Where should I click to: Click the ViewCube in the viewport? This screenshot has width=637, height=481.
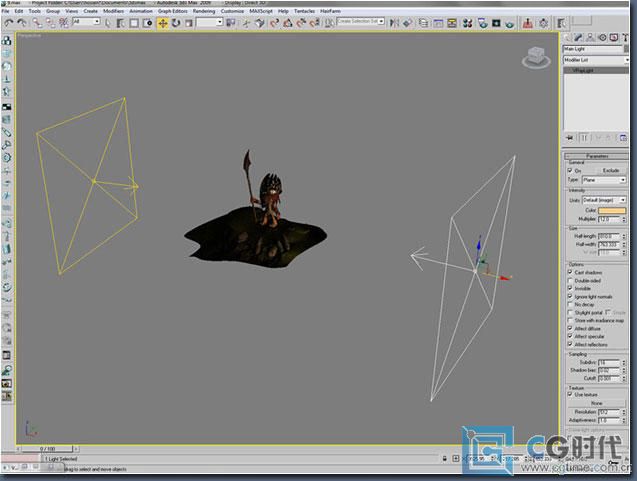pyautogui.click(x=536, y=57)
